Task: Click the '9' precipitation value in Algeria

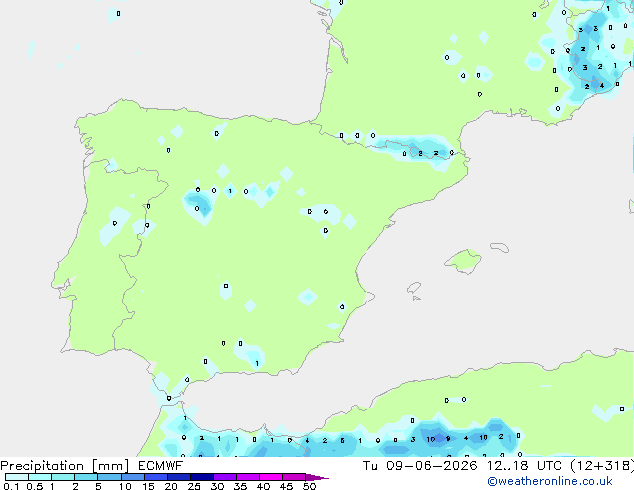Action: [x=448, y=438]
